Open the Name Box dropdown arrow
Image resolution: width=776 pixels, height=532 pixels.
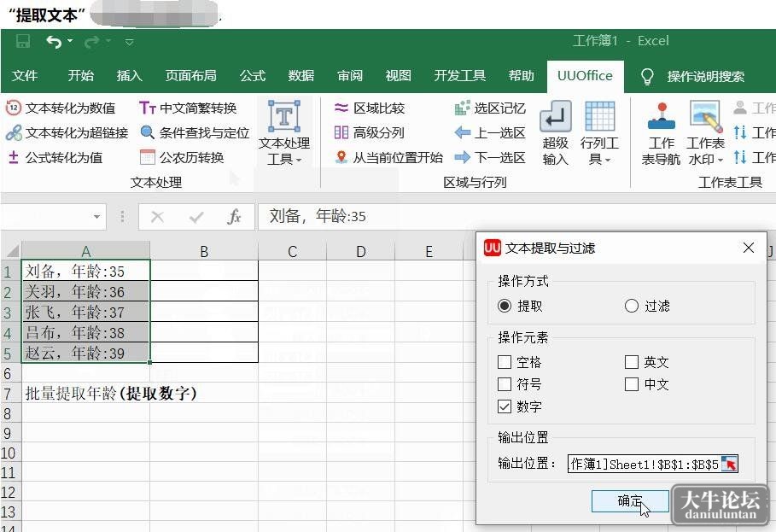pos(96,217)
